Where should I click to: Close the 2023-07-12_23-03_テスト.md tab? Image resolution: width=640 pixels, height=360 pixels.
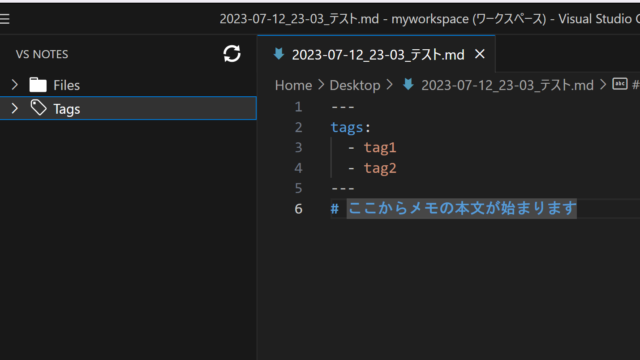[x=480, y=54]
